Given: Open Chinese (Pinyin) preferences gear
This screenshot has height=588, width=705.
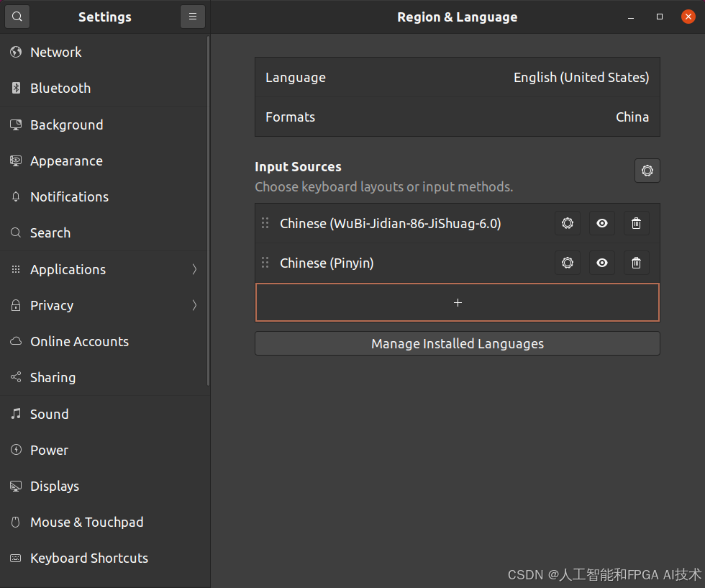Looking at the screenshot, I should 568,263.
